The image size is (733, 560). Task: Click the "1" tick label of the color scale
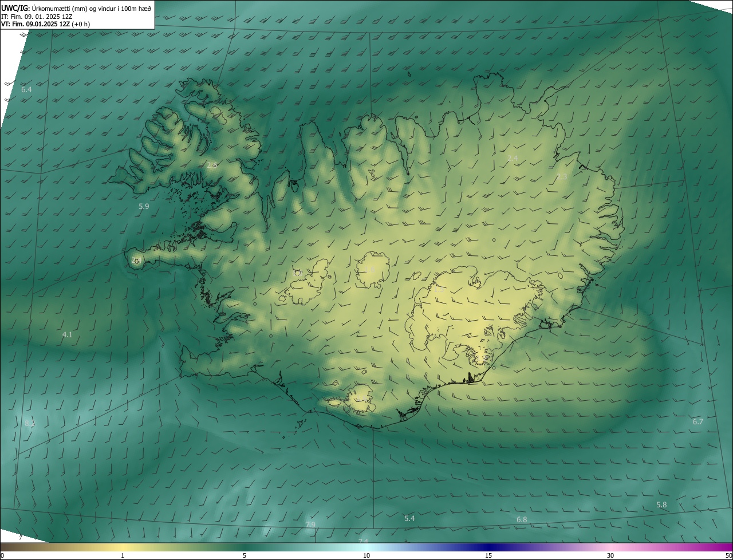click(x=123, y=555)
